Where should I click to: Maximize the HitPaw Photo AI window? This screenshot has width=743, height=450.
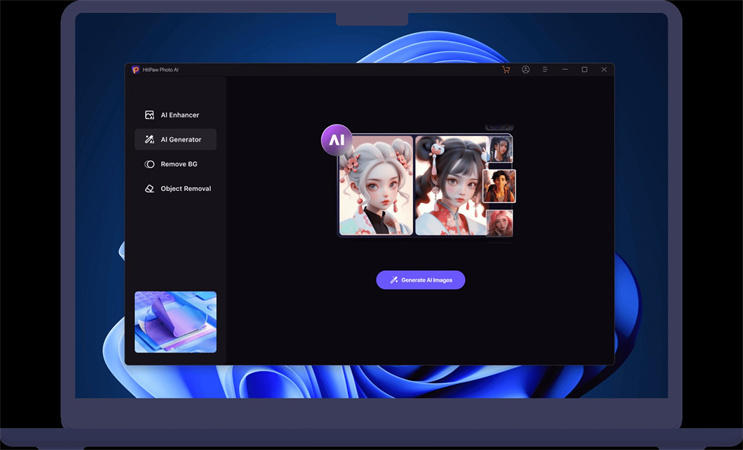tap(584, 70)
